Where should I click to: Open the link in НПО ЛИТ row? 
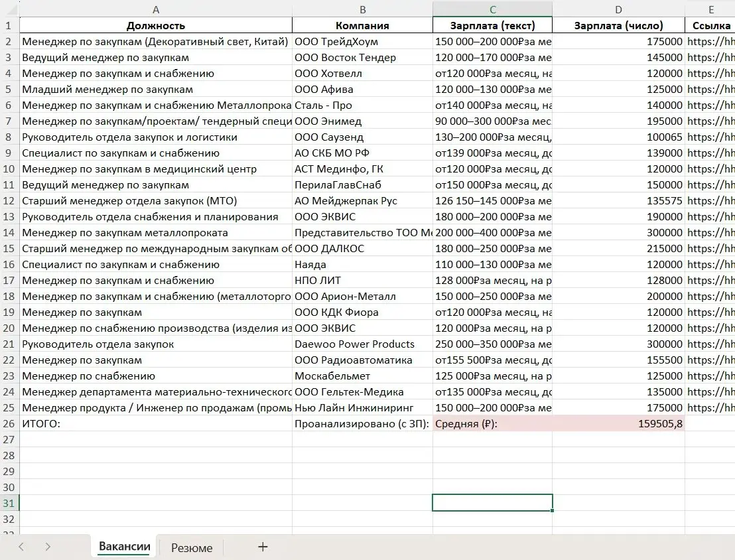tap(710, 281)
